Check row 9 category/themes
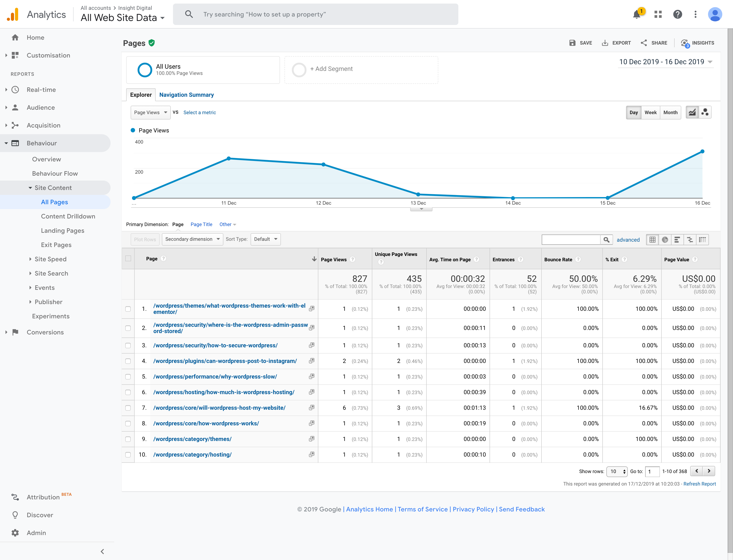733x560 pixels. 128,439
